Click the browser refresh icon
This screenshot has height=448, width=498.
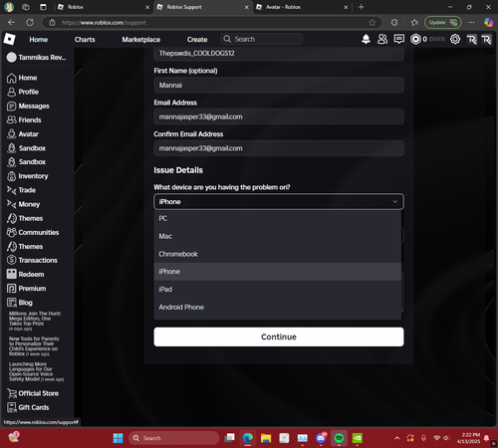tap(30, 22)
